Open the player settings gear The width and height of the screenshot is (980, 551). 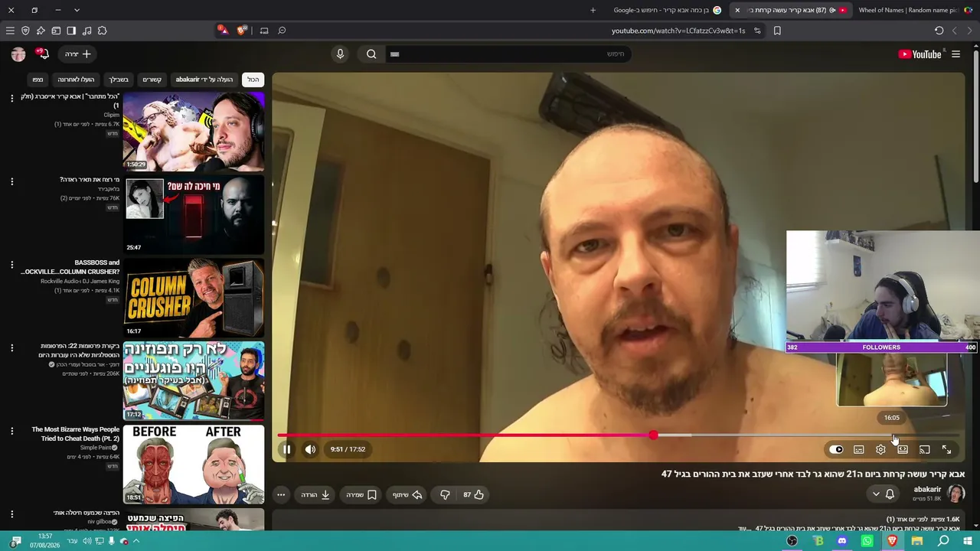click(x=880, y=449)
